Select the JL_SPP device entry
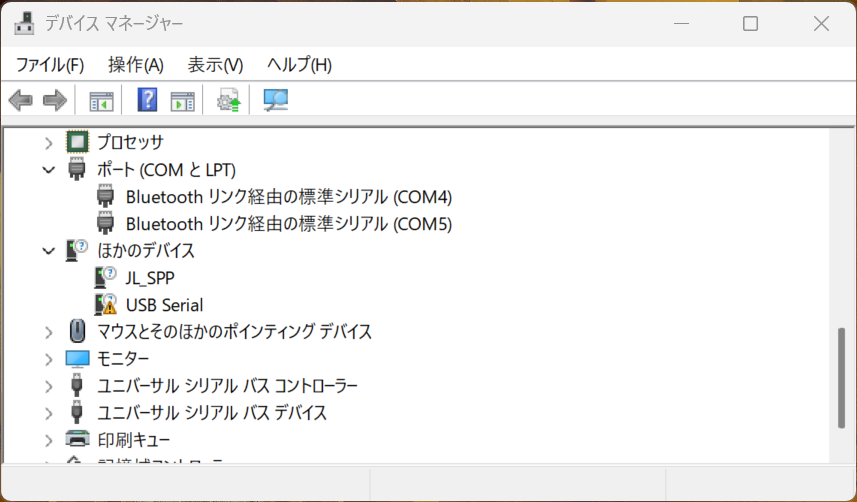The height and width of the screenshot is (502, 857). coord(150,278)
